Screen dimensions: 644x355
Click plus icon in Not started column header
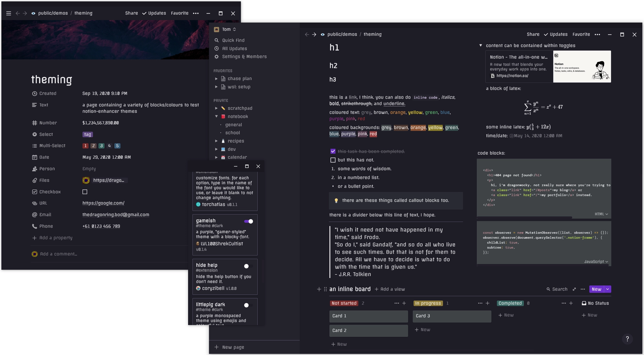tap(404, 303)
